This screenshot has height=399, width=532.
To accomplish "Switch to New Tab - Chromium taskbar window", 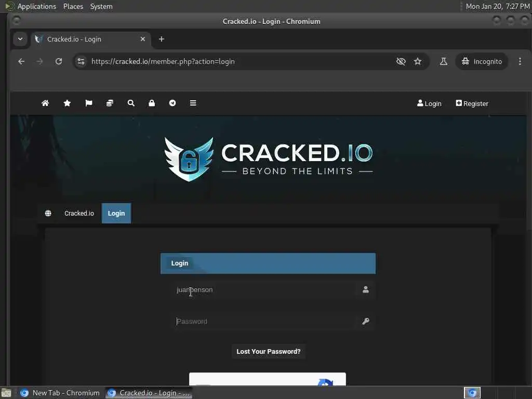I will [x=60, y=393].
